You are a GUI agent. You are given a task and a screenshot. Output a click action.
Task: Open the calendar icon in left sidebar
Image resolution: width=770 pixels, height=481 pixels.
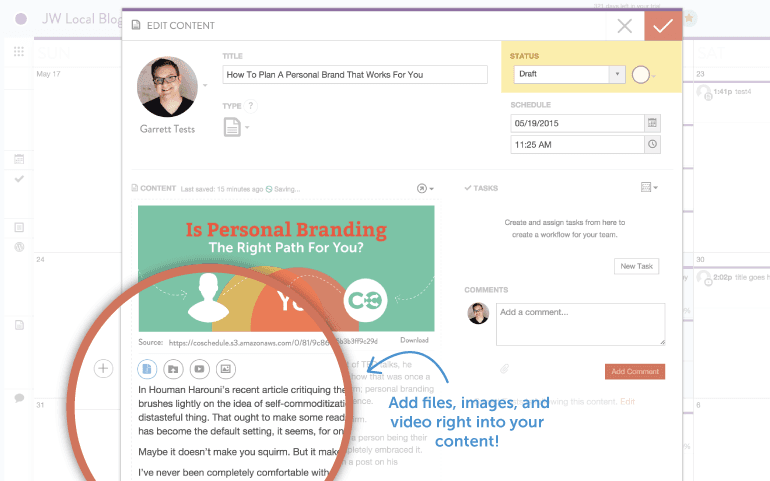(19, 159)
